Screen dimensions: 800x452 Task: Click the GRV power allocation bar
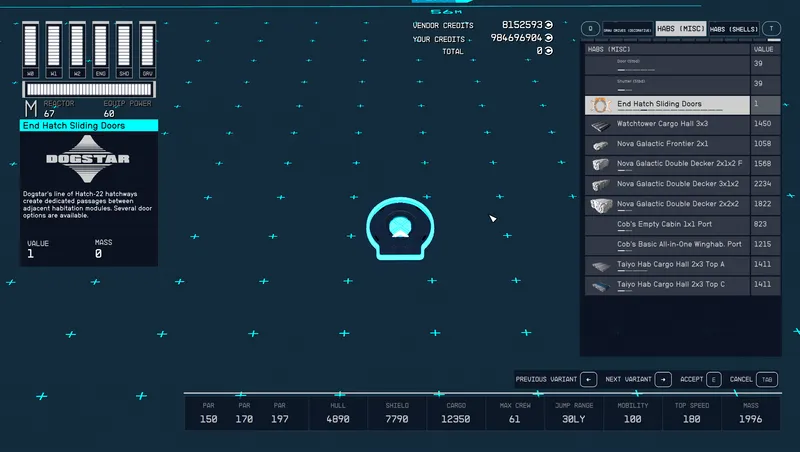point(147,49)
